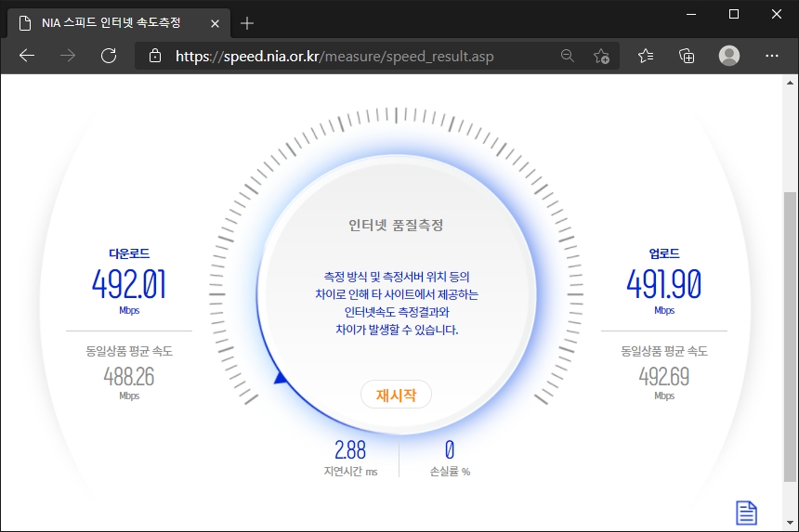Screen dimensions: 799x532
Task: Open a new browser tab
Action: point(247,23)
